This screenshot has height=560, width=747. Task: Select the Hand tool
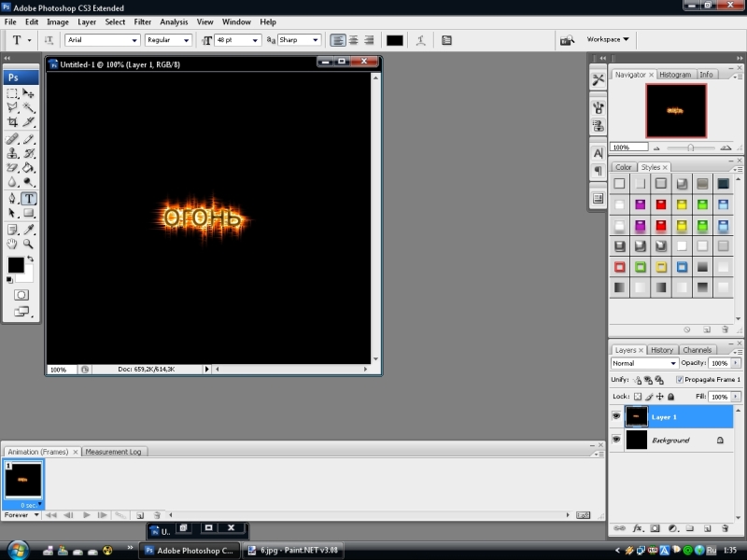coord(12,244)
